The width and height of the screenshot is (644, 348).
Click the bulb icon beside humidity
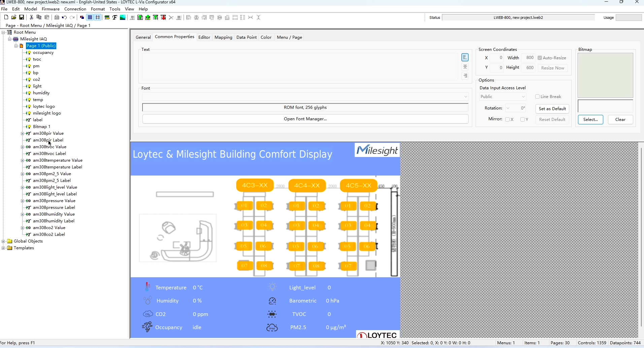pos(29,93)
